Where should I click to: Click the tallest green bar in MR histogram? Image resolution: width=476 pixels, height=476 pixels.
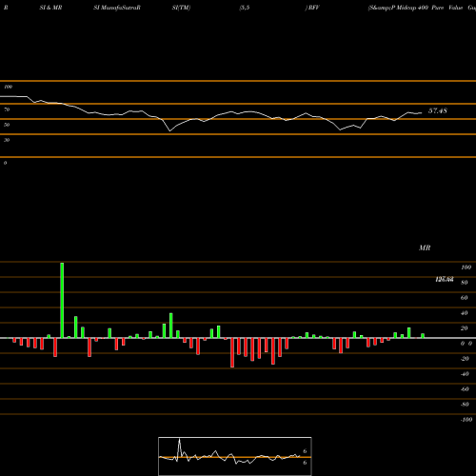[x=62, y=300]
